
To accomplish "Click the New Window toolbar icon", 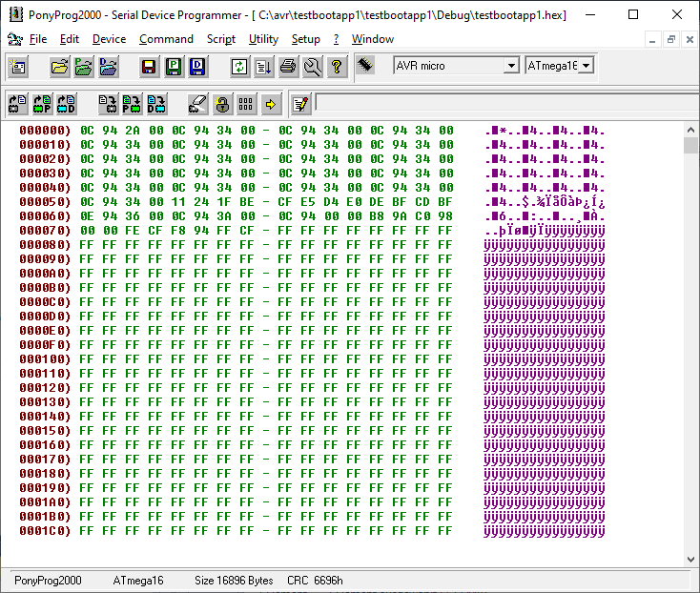I will click(x=18, y=67).
